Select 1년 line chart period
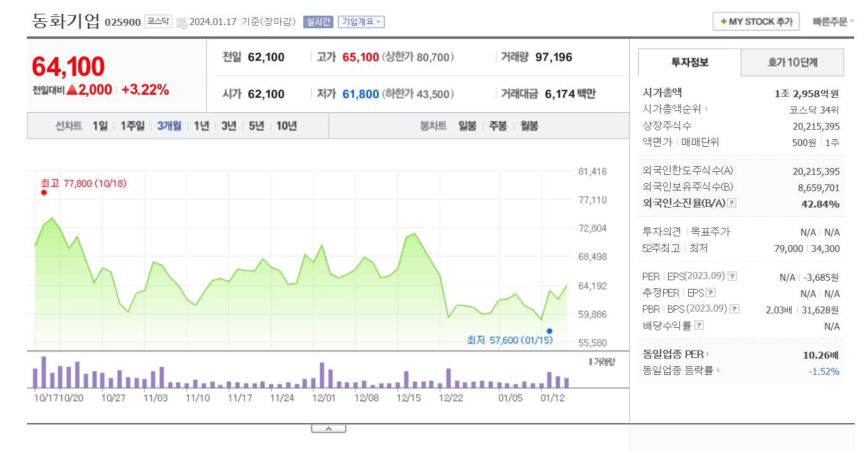The width and height of the screenshot is (868, 452). tap(201, 126)
